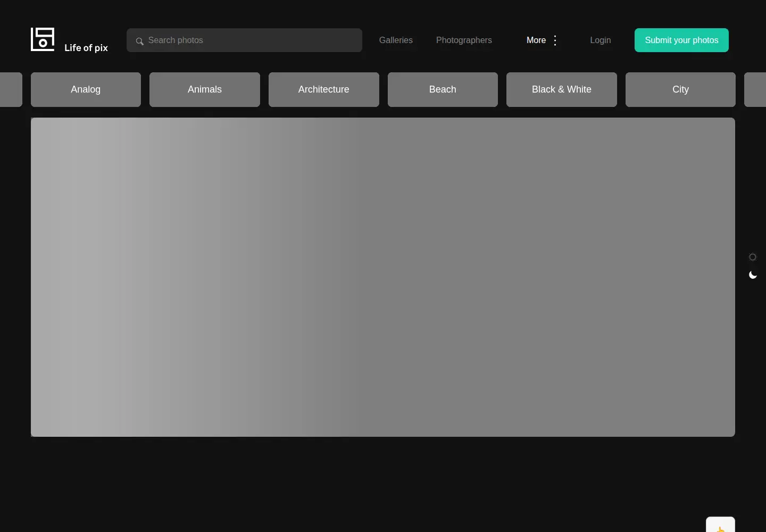Choose the Animals category
The width and height of the screenshot is (766, 532).
click(205, 89)
